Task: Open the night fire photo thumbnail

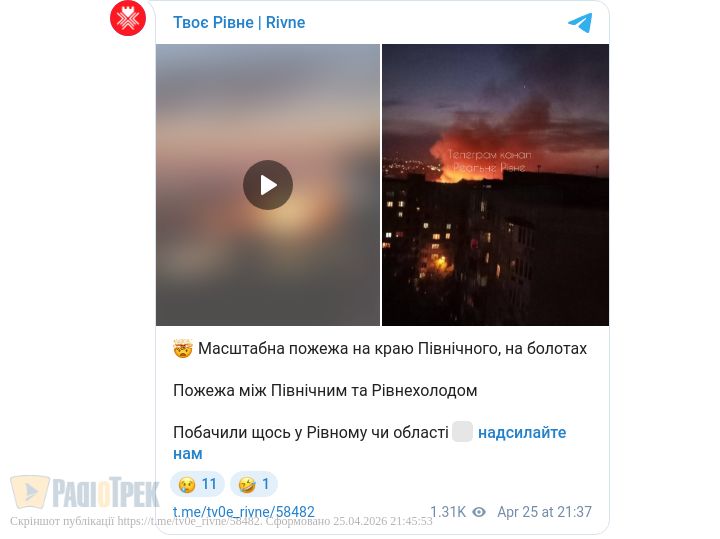Action: (495, 185)
